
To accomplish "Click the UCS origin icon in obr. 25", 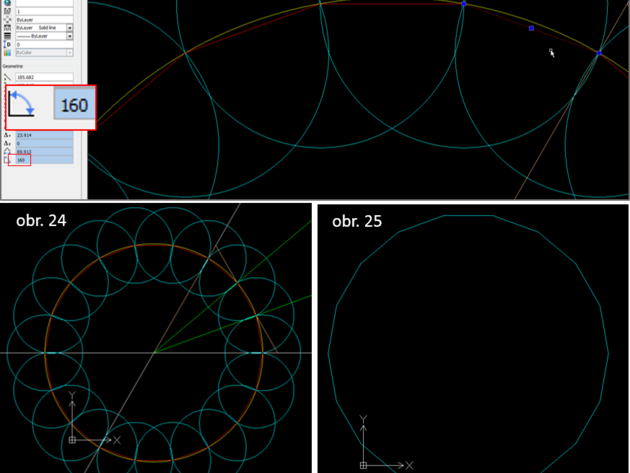I will 363,465.
